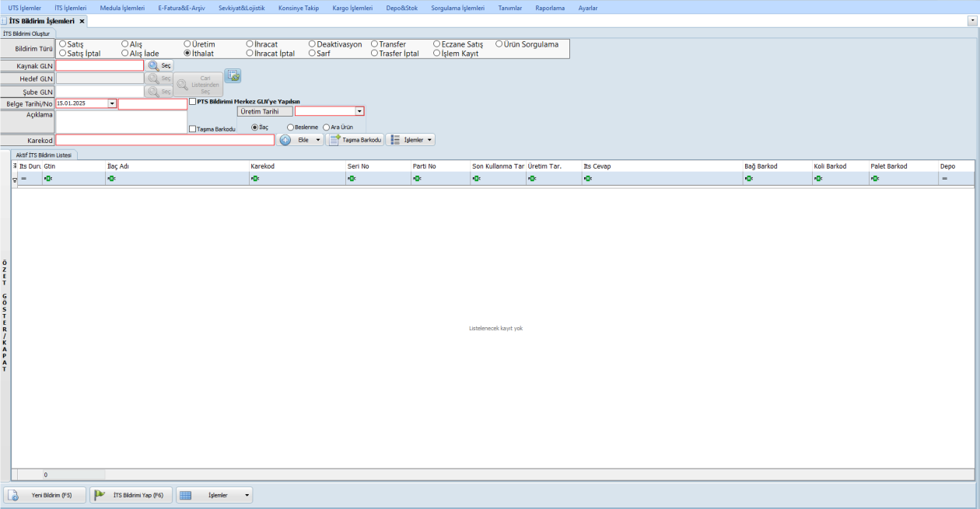The image size is (980, 509).
Task: Switch to Aktif İTS Bildirim Listesi tab
Action: point(44,155)
